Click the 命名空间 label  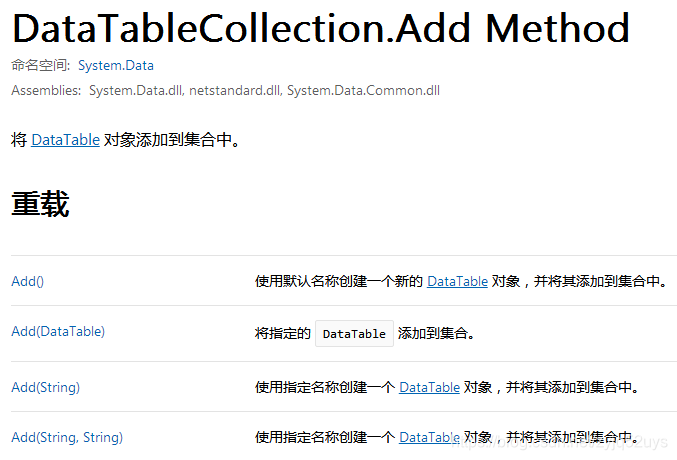coord(41,66)
